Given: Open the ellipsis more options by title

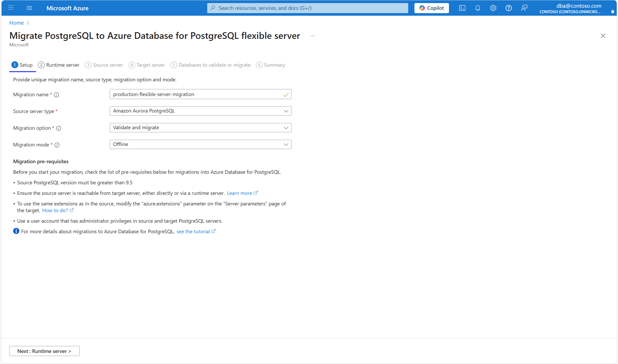Looking at the screenshot, I should [312, 36].
